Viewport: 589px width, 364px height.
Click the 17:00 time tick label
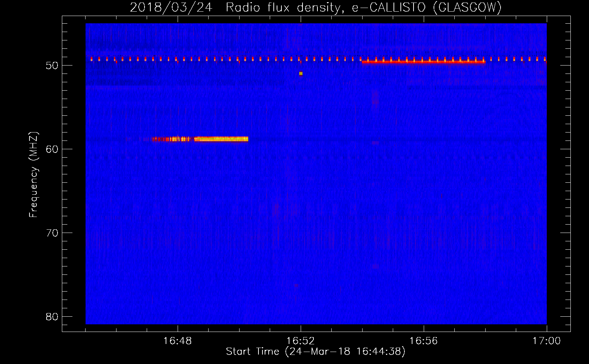(x=546, y=341)
